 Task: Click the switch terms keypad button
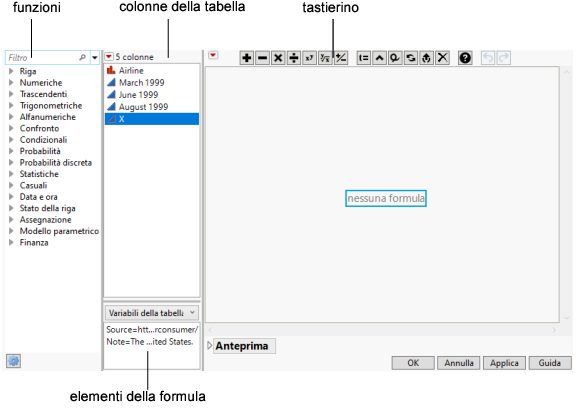pyautogui.click(x=411, y=58)
